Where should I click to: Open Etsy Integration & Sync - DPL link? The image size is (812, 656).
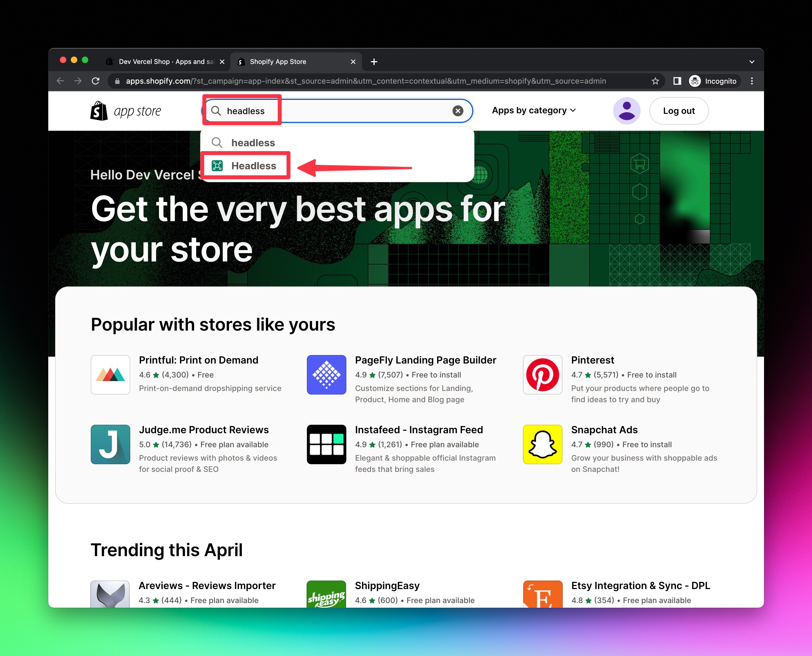641,585
